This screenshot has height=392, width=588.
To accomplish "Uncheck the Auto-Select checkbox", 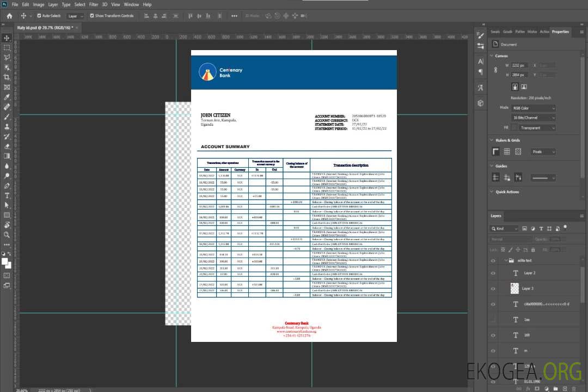I will click(38, 16).
